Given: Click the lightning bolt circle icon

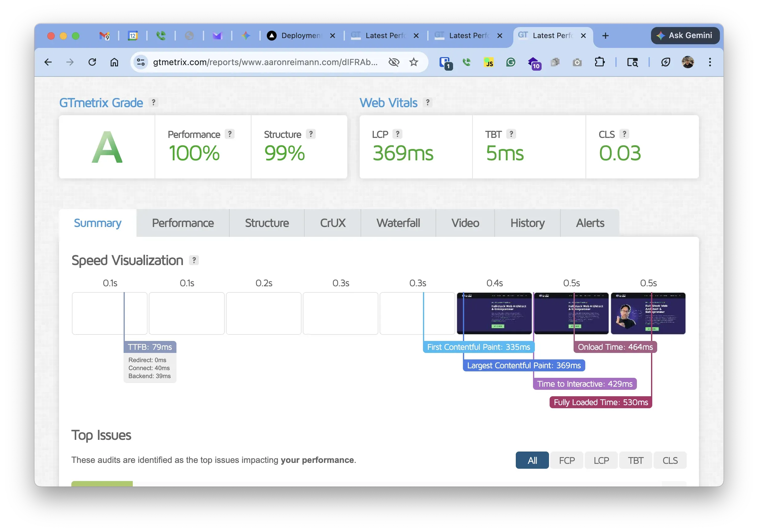Looking at the screenshot, I should pyautogui.click(x=665, y=62).
